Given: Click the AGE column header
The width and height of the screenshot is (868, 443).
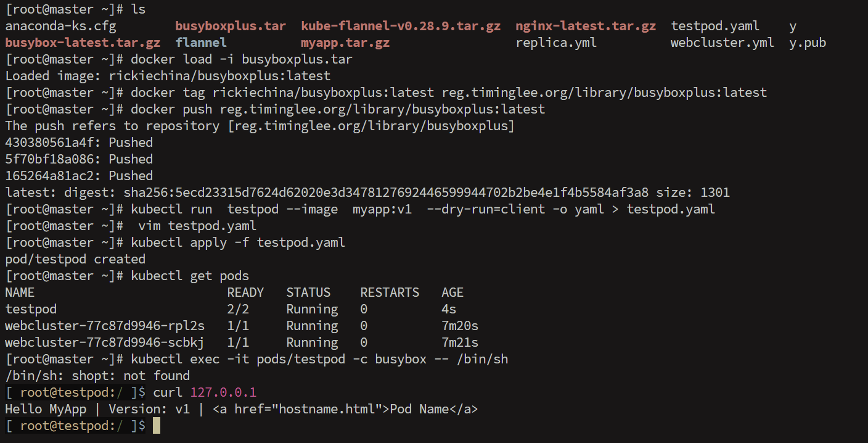Looking at the screenshot, I should pos(452,292).
